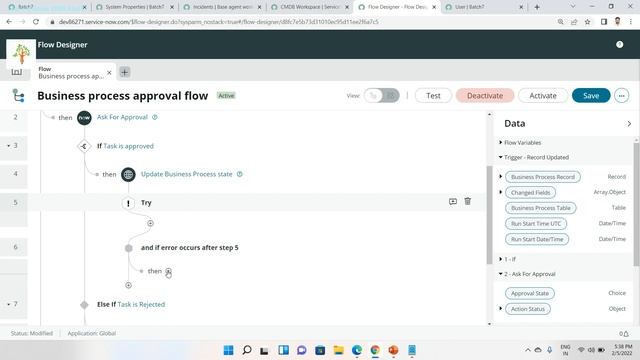Expand Action Status pill
This screenshot has height=360, width=640.
501,309
